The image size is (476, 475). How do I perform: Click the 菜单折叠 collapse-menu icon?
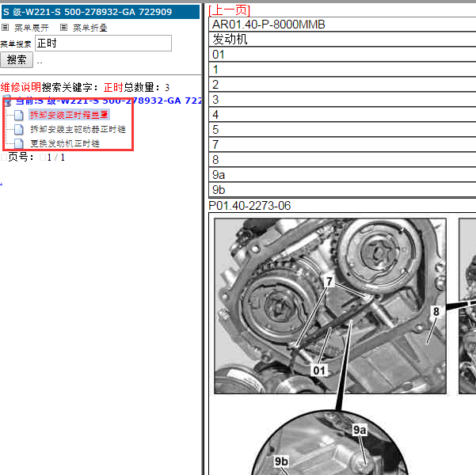[63, 28]
